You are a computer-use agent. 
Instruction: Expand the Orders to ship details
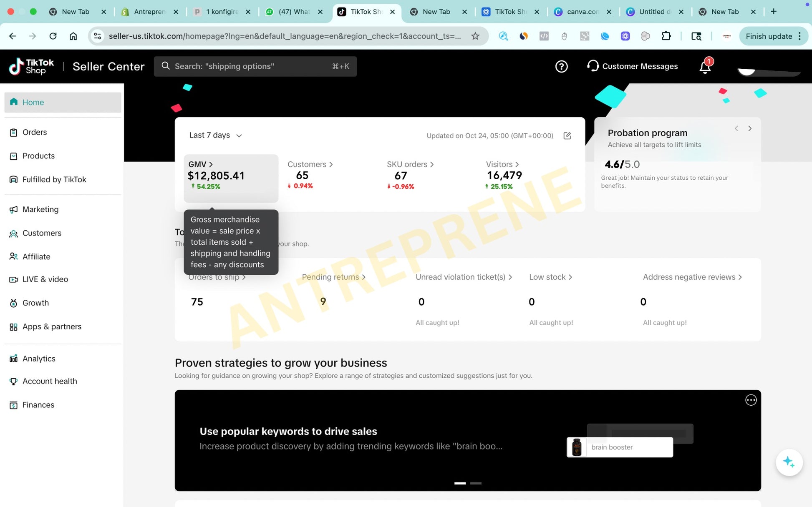(x=217, y=277)
